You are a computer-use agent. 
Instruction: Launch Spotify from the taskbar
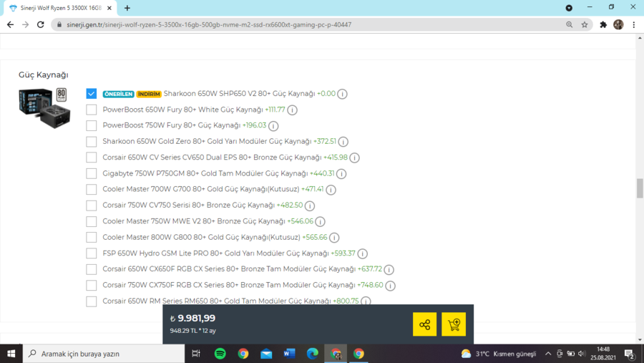[x=220, y=354]
